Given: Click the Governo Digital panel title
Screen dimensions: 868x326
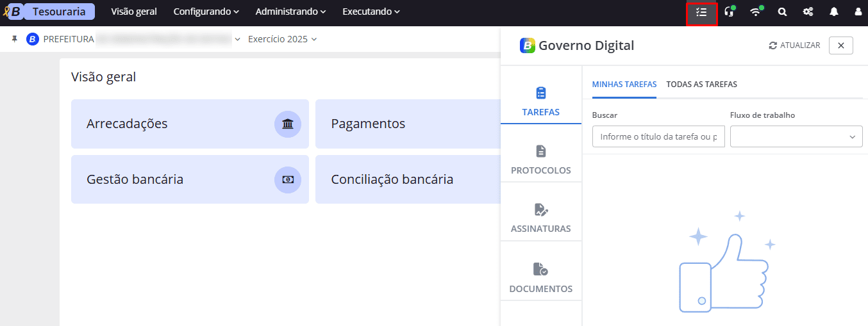Looking at the screenshot, I should pyautogui.click(x=586, y=45).
